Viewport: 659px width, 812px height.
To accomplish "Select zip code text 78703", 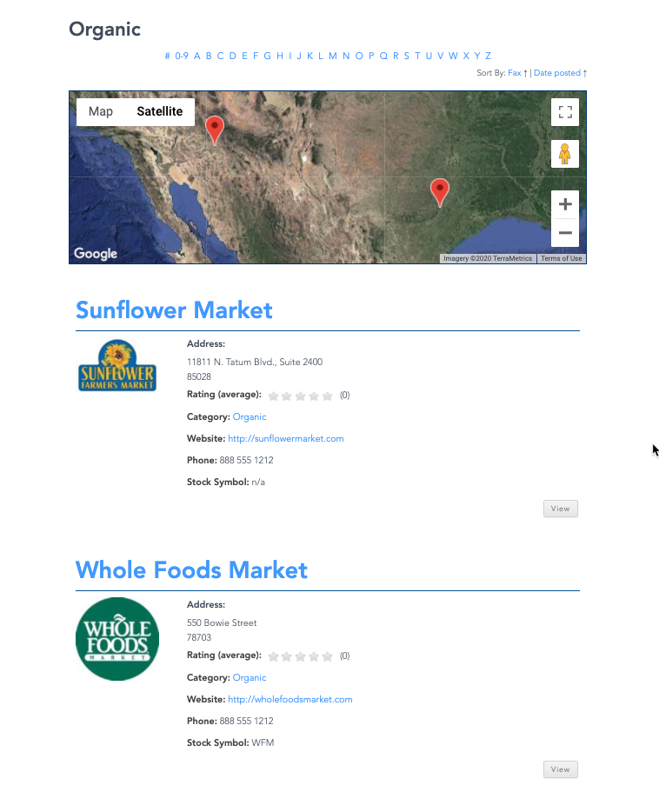I will point(199,637).
